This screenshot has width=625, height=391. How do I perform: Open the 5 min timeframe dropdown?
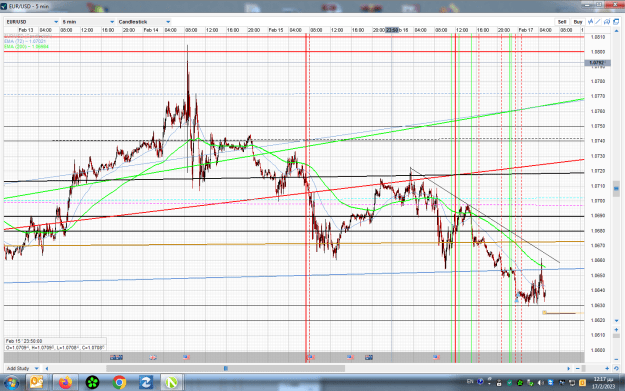coord(88,22)
